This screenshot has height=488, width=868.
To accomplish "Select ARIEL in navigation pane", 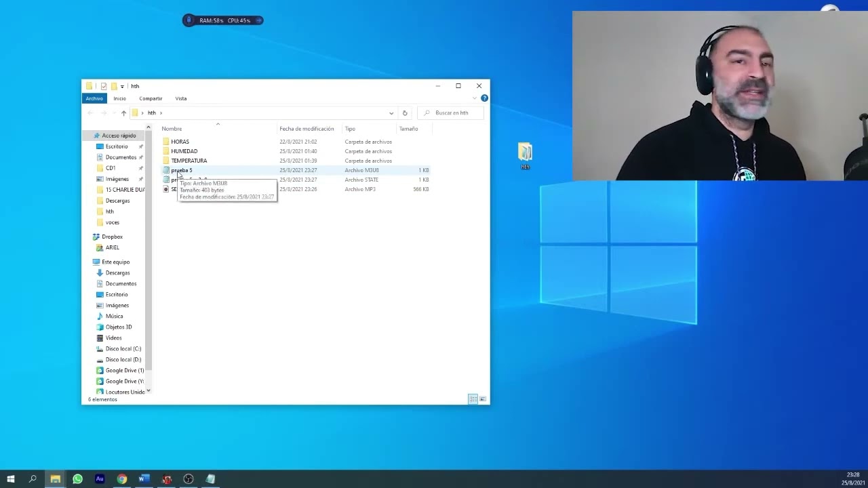I will [112, 247].
